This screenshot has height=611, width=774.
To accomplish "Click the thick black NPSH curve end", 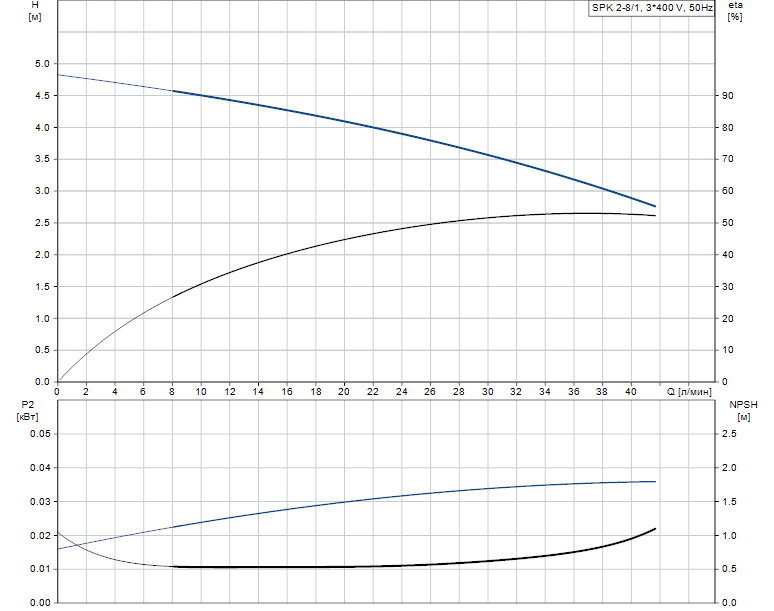I will coord(655,529).
